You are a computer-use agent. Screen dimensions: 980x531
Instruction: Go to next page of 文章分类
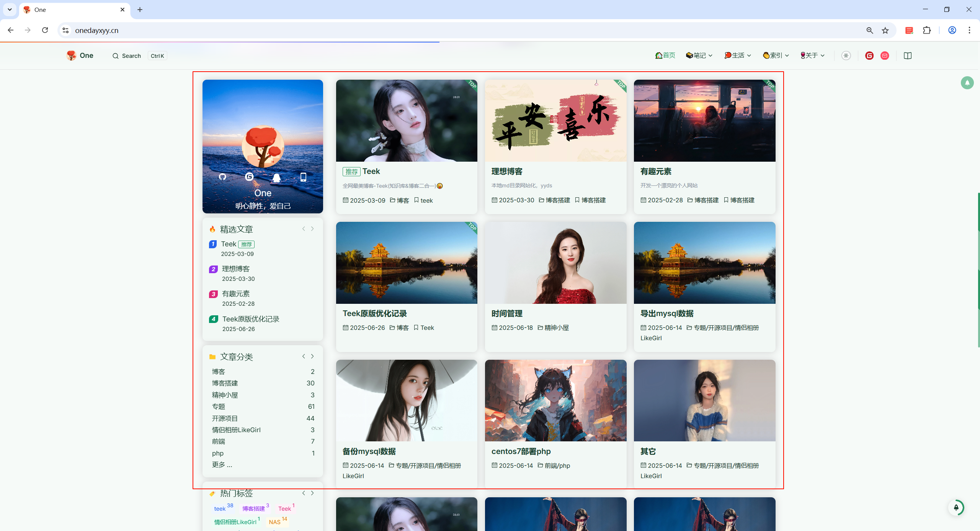click(x=312, y=356)
